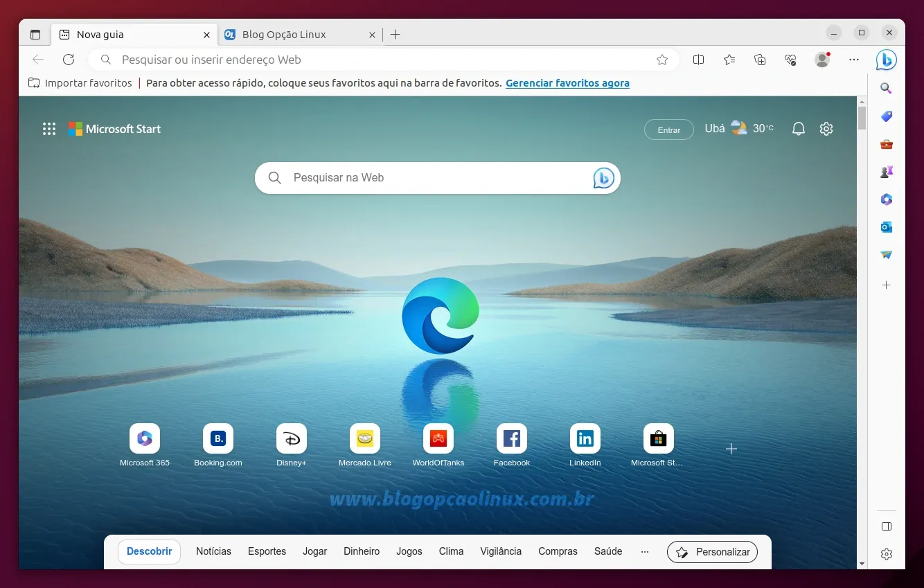
Task: Add page to favorites star icon
Action: [x=662, y=60]
